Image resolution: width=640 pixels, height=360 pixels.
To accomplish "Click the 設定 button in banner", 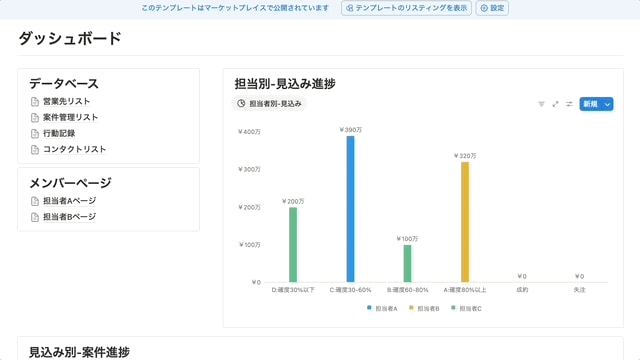I will point(492,8).
